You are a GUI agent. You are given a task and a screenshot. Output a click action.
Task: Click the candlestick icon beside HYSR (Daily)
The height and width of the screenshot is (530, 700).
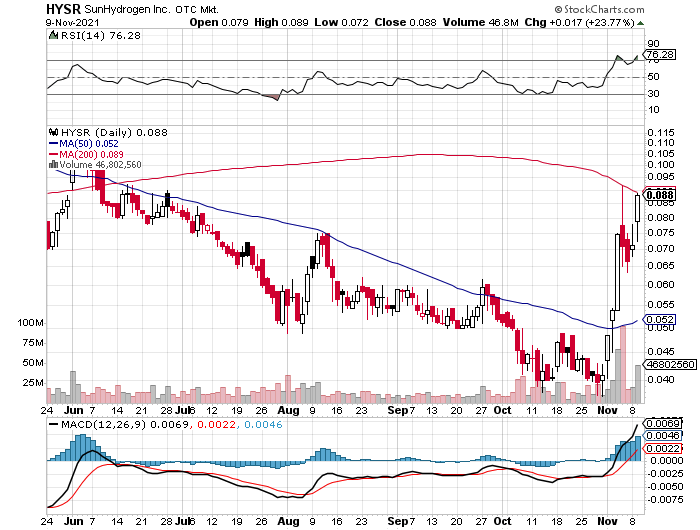(54, 132)
